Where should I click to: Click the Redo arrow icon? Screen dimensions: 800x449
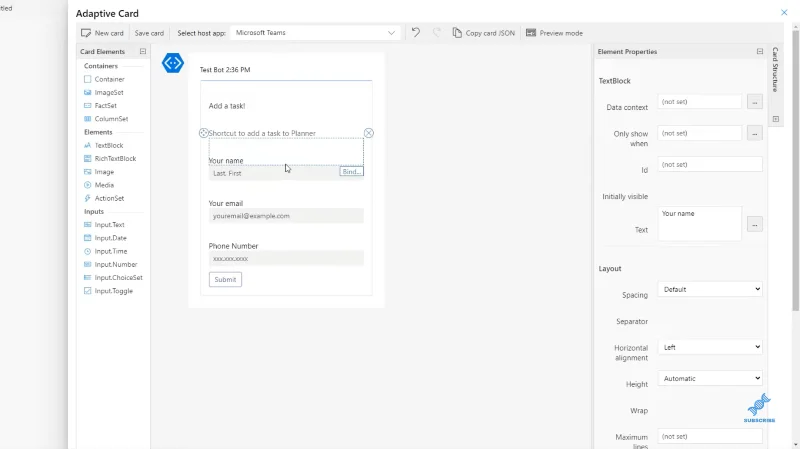tap(437, 33)
